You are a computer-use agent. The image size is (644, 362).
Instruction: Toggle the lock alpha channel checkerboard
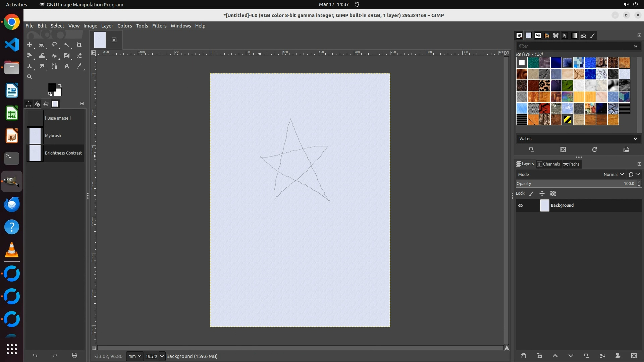(x=553, y=193)
